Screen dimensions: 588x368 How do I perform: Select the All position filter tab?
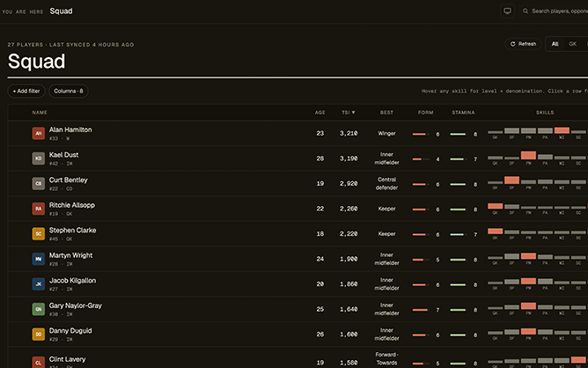[x=555, y=44]
